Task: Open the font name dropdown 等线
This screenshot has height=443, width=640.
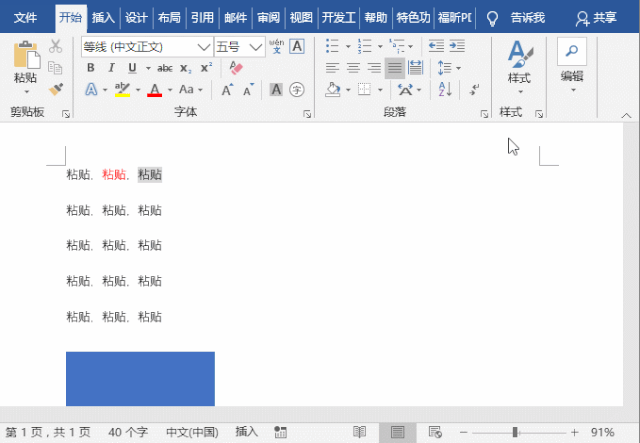Action: pos(204,47)
